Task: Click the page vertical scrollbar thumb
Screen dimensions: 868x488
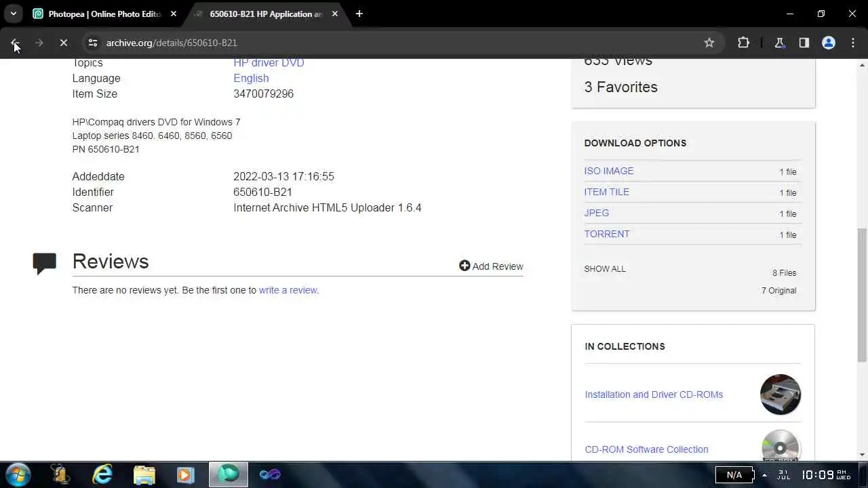Action: [863, 295]
